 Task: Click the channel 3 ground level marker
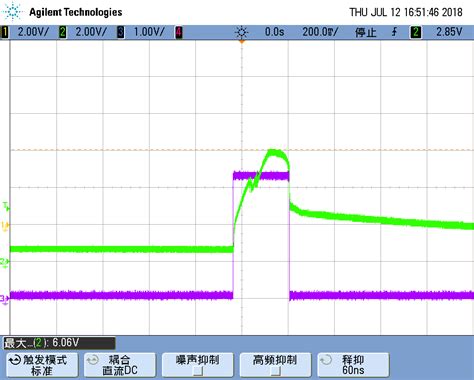[x=5, y=299]
